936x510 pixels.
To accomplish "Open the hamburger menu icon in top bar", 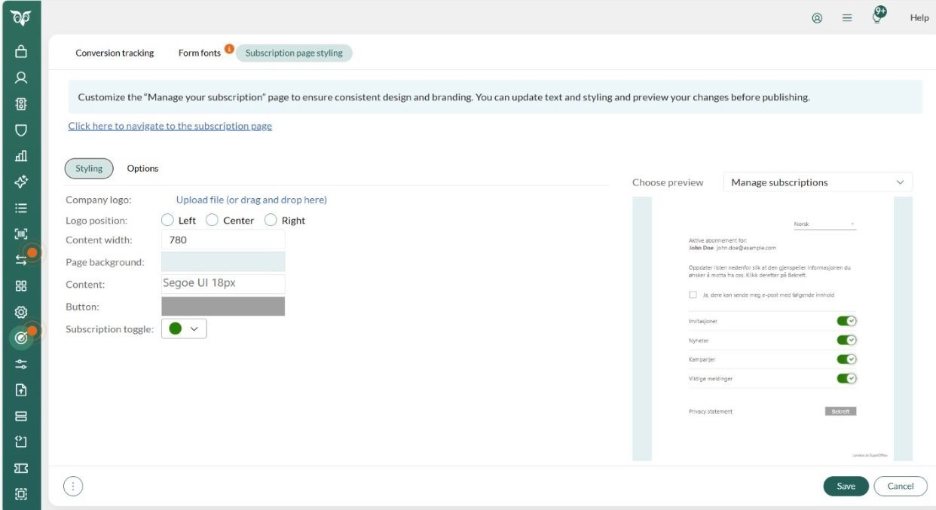I will coord(845,18).
